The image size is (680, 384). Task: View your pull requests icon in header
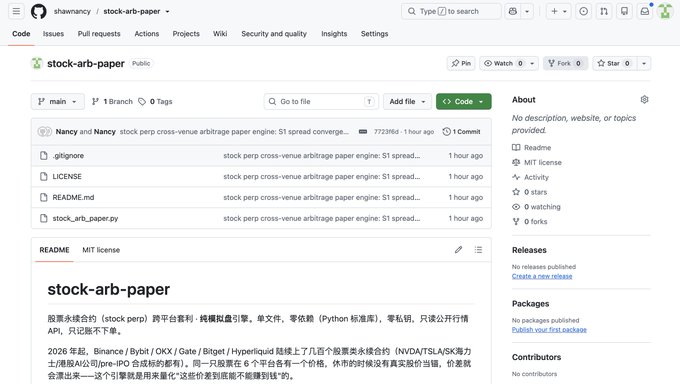(x=604, y=11)
